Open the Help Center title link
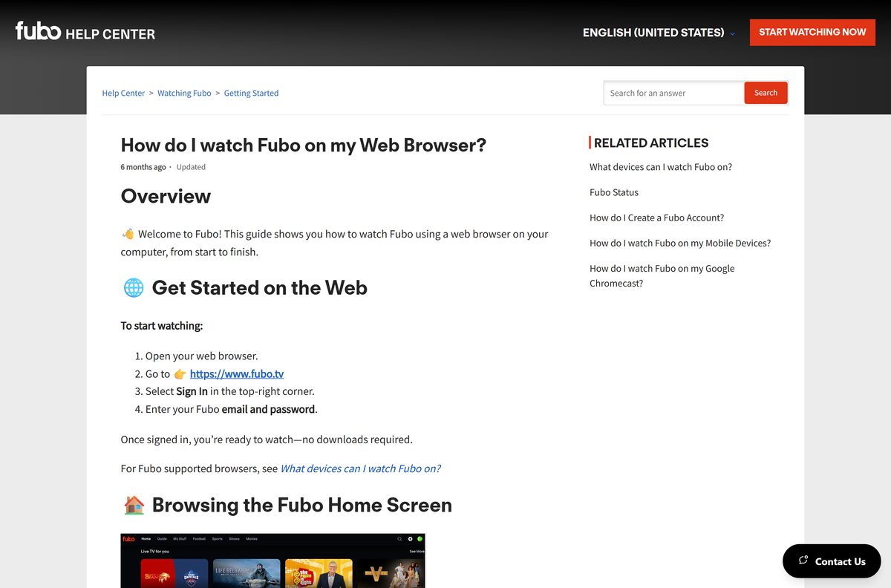Viewport: 891px width, 588px height. point(110,33)
